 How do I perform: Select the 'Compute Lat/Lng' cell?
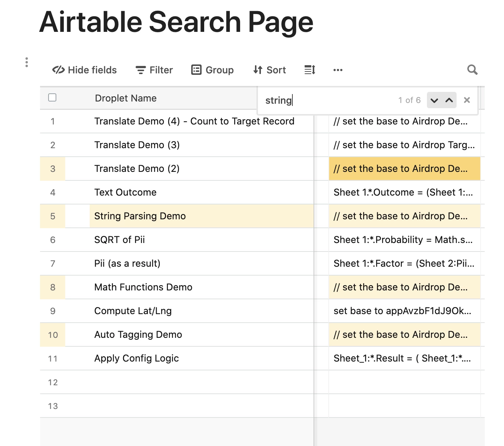(x=202, y=311)
